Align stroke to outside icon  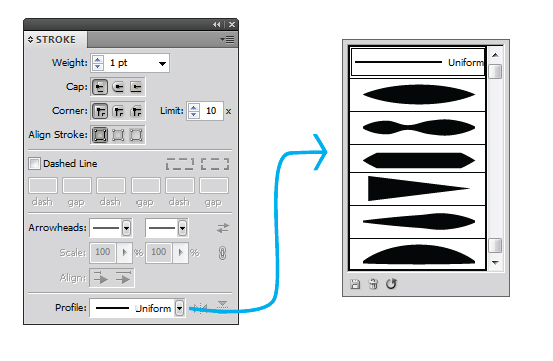136,135
